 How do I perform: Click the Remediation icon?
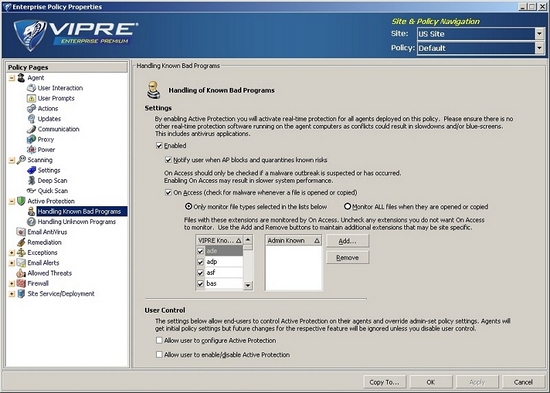click(21, 242)
